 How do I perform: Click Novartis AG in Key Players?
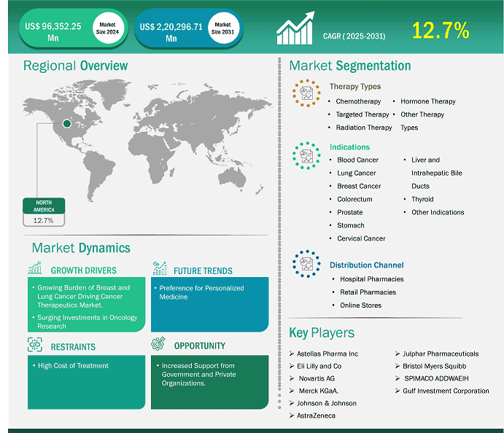[317, 378]
